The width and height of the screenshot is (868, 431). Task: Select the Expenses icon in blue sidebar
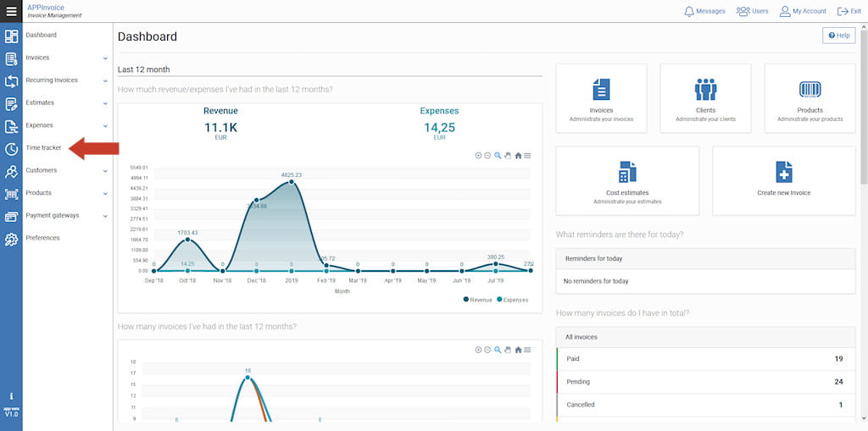pos(11,127)
